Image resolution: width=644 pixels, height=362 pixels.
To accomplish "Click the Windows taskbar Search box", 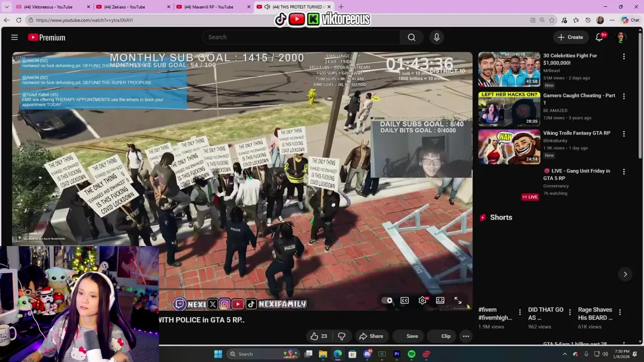I will coord(263,354).
